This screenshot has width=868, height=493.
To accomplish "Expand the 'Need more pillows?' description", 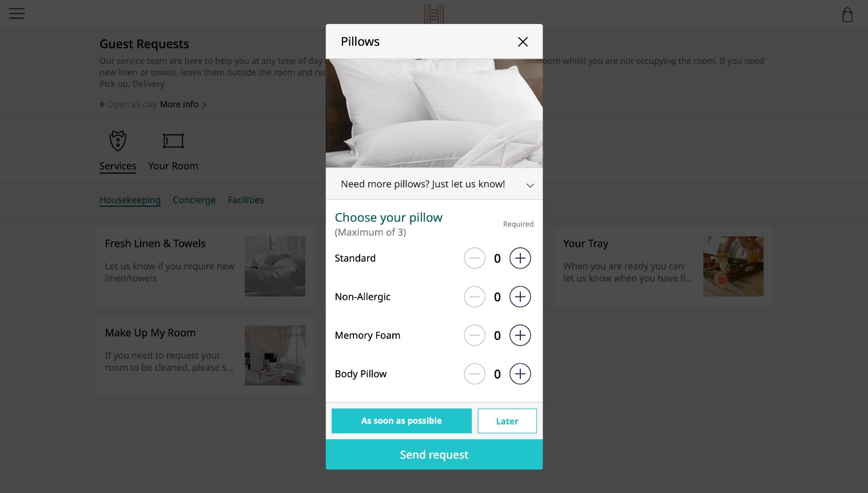I will pos(529,185).
